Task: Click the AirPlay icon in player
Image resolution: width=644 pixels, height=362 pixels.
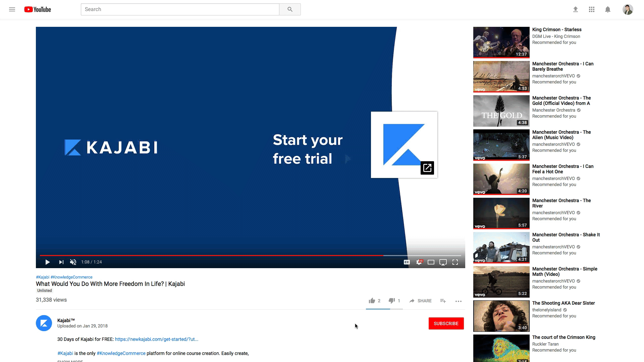Action: (443, 262)
